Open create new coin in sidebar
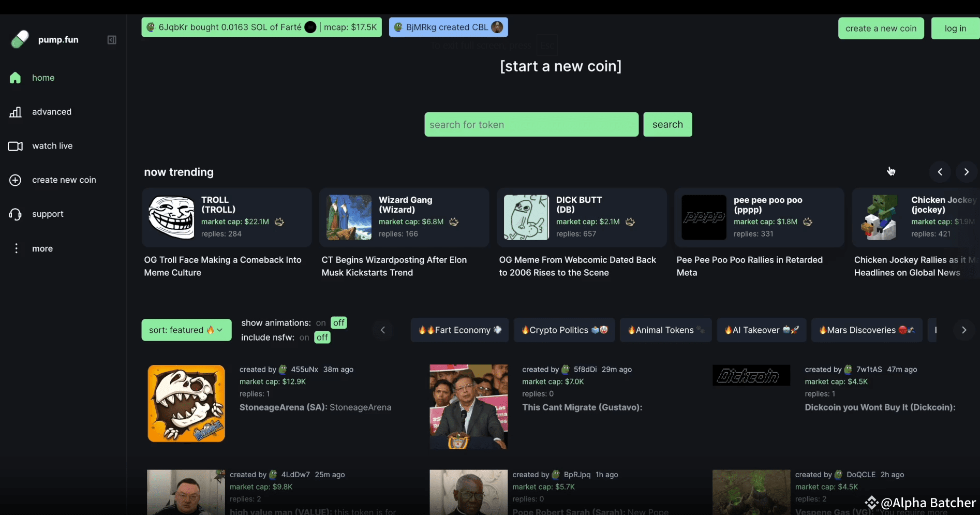The image size is (980, 515). 64,180
